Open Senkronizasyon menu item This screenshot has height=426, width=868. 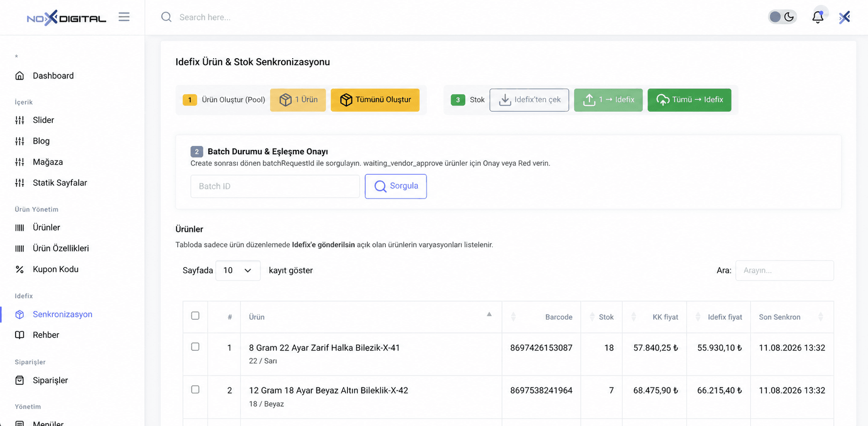point(63,314)
